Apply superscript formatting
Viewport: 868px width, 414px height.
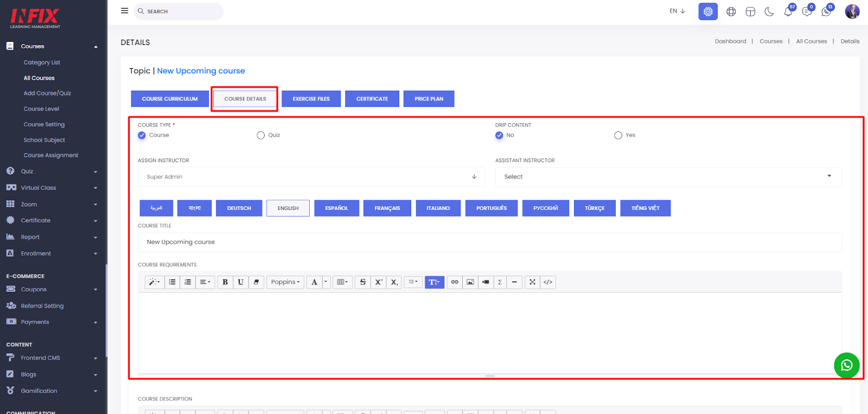379,282
